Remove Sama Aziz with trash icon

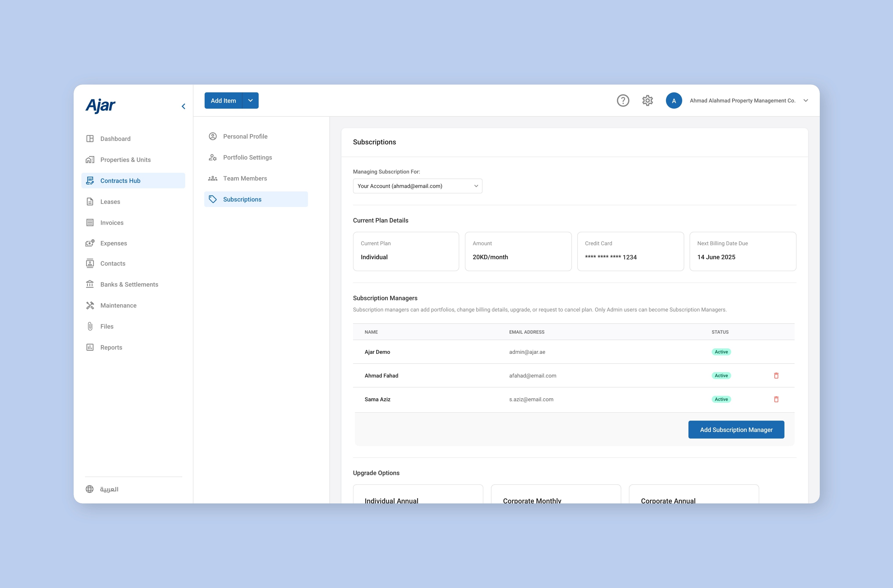[776, 399]
